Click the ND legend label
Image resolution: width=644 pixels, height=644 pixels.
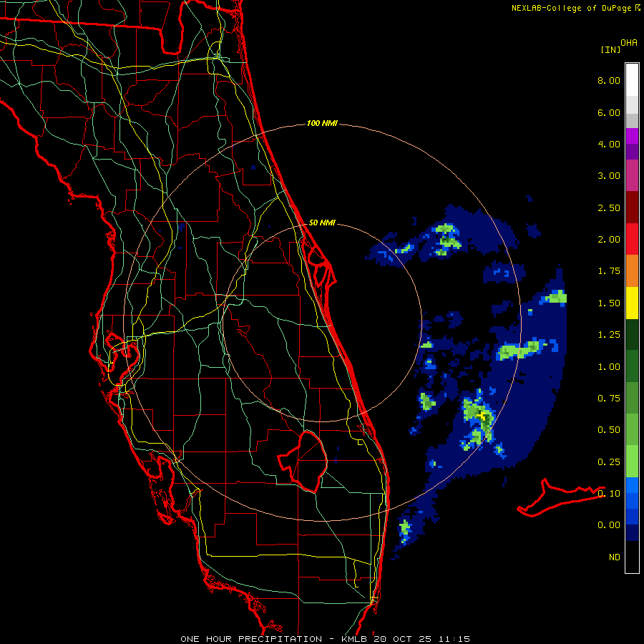615,557
